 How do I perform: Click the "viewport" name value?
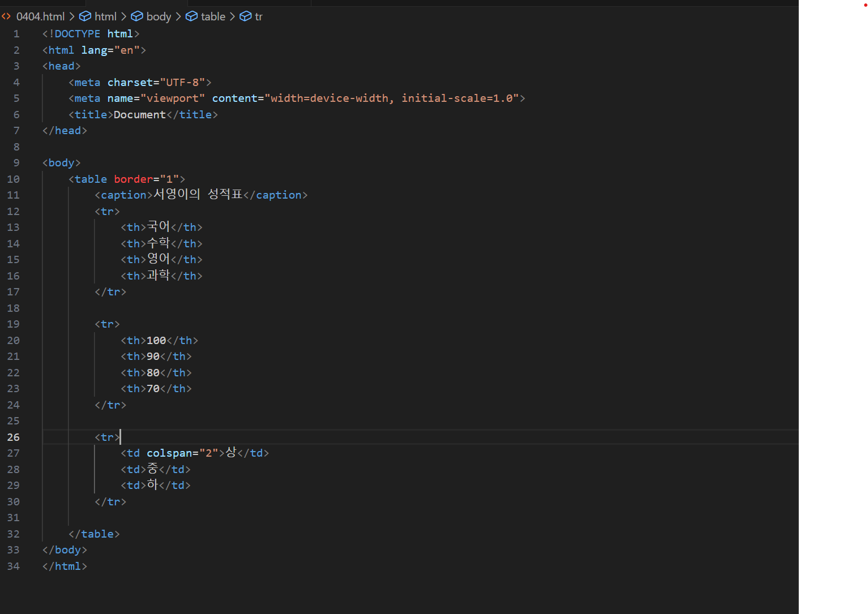tap(173, 98)
